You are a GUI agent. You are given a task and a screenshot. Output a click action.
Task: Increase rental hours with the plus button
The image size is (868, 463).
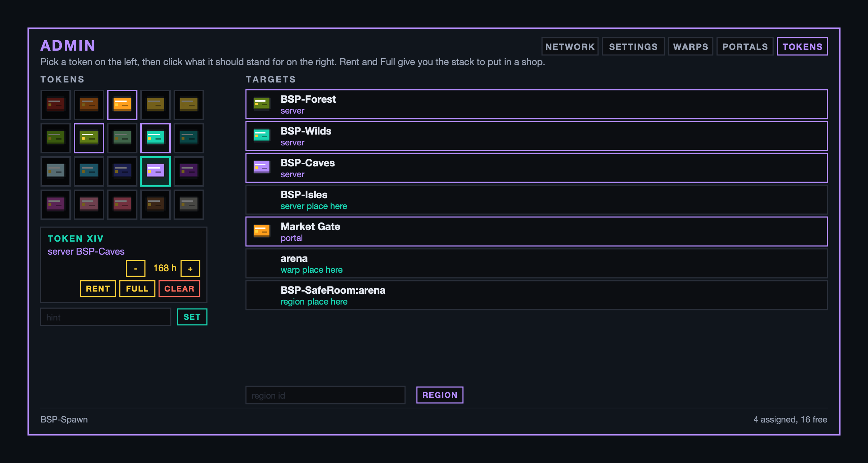click(x=190, y=268)
